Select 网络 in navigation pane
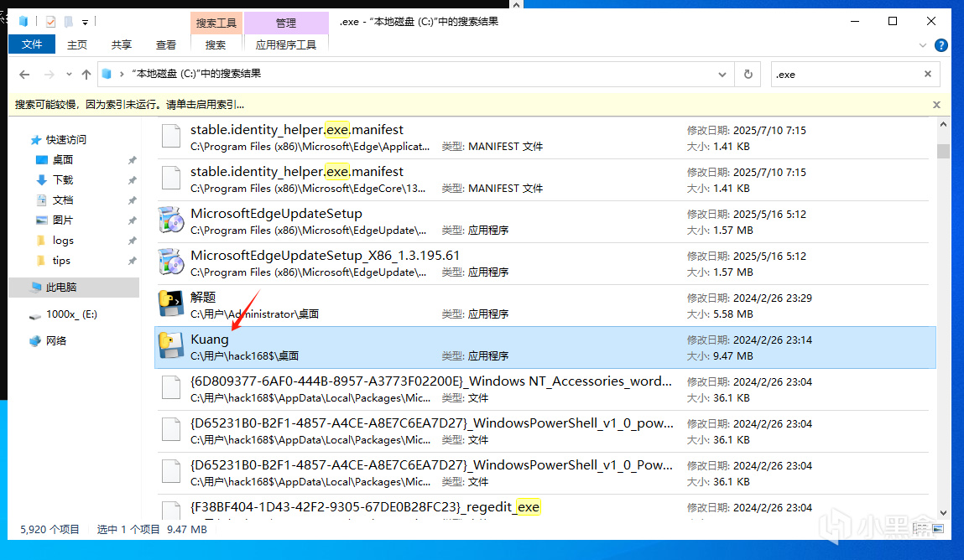This screenshot has width=964, height=560. (x=55, y=341)
